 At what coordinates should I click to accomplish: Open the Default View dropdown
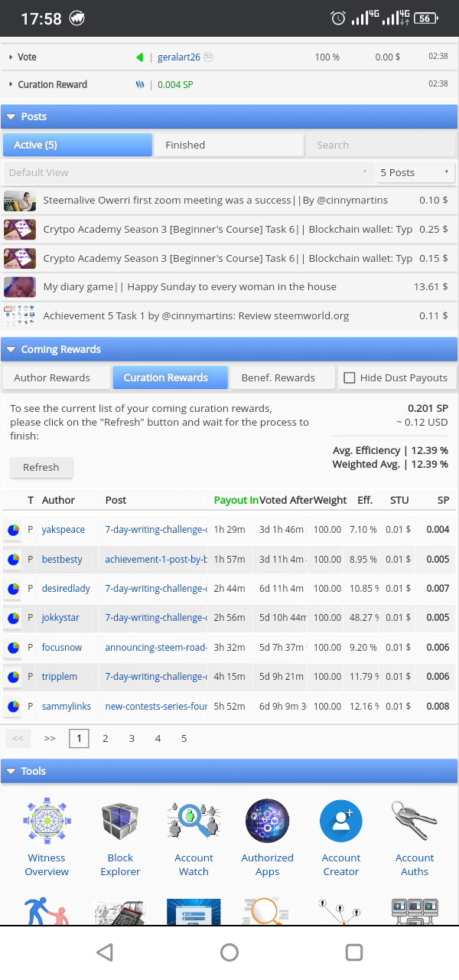click(x=187, y=172)
